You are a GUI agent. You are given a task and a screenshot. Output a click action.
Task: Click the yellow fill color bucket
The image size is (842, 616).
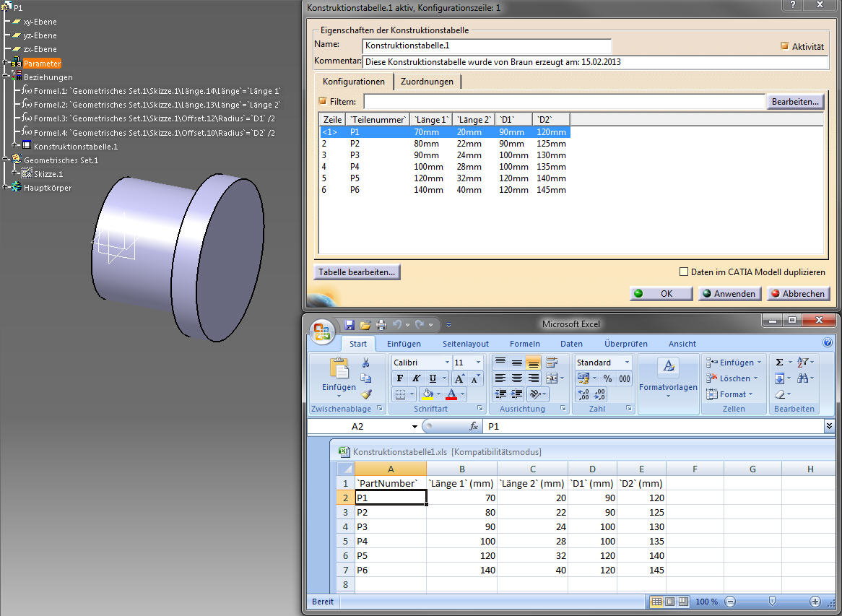427,394
